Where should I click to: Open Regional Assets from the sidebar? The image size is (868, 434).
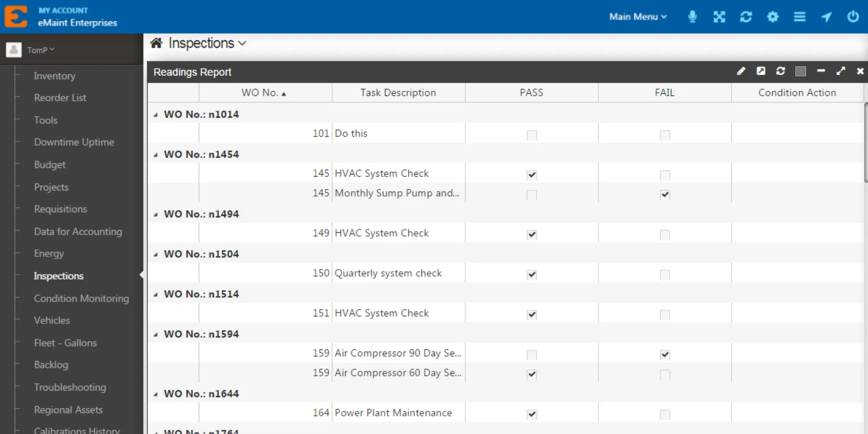69,410
